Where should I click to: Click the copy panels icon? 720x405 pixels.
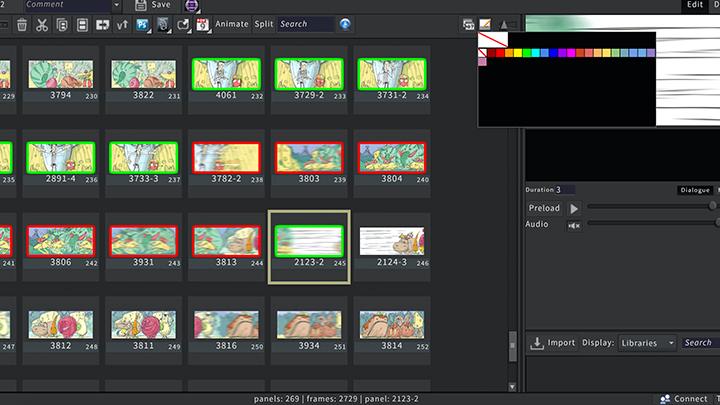point(62,24)
